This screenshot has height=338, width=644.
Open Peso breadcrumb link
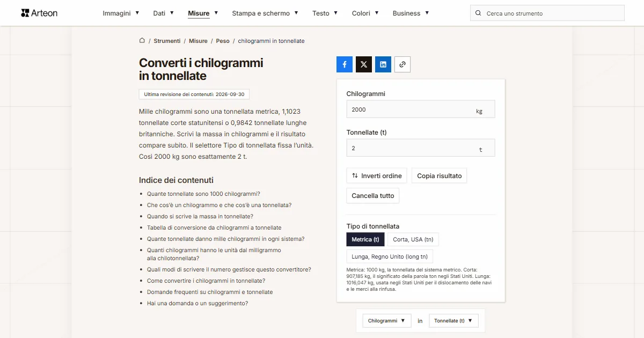click(x=223, y=41)
